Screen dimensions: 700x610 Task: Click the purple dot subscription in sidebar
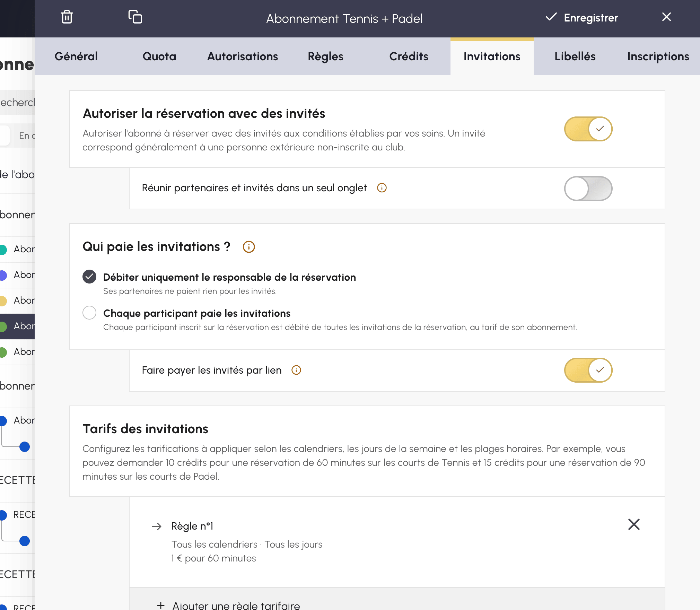[x=3, y=275]
